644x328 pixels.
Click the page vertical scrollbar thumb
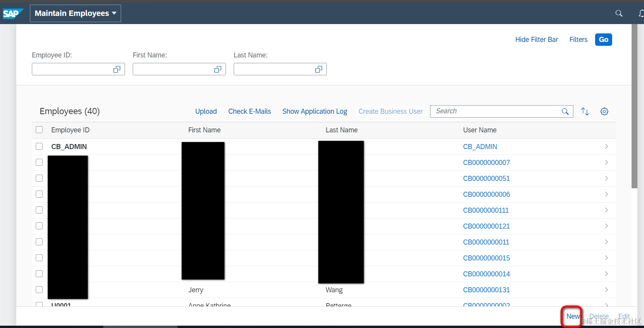(634, 106)
